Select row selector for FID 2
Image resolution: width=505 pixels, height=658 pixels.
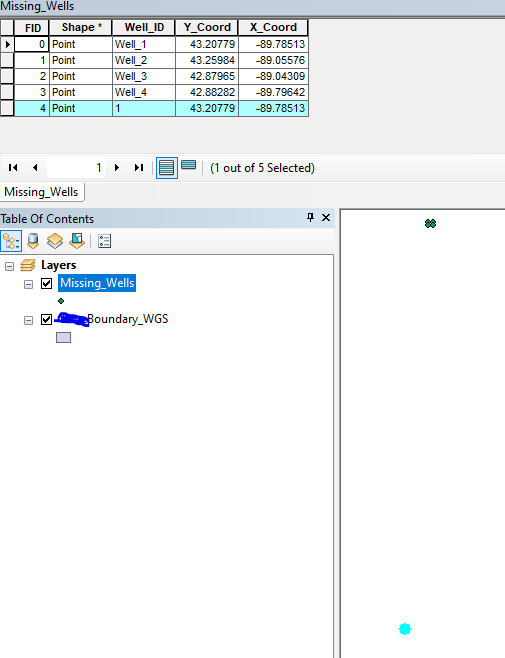click(x=7, y=76)
